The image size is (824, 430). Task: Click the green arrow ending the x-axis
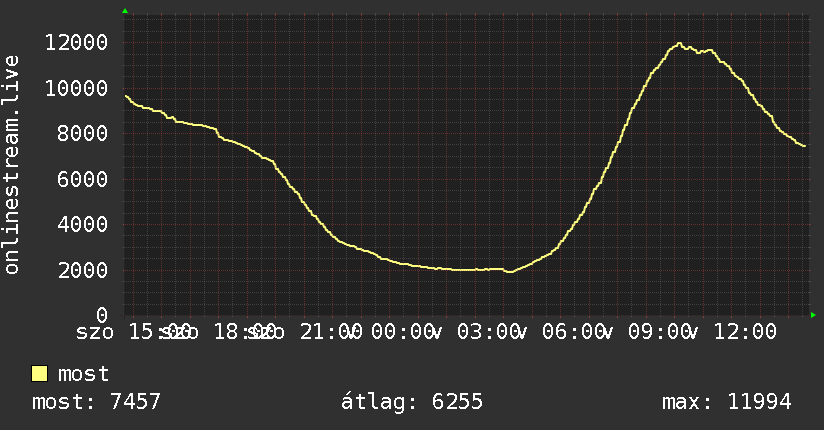pos(813,315)
